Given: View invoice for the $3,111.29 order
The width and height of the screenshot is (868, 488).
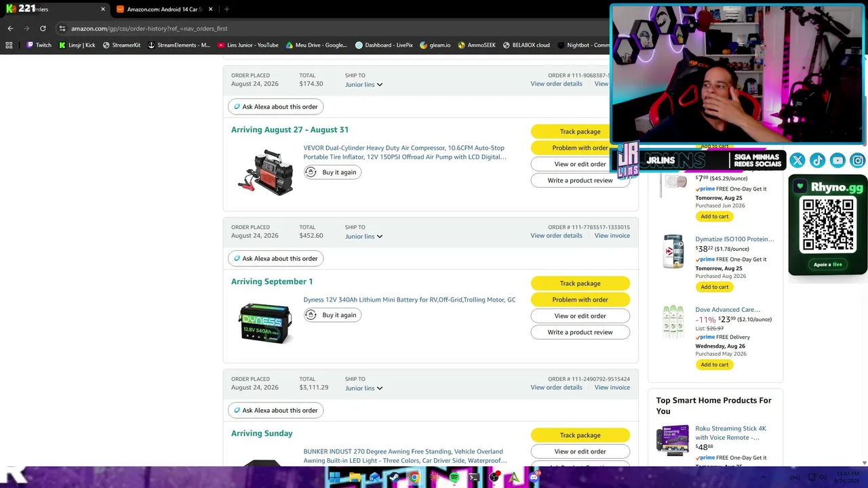Looking at the screenshot, I should [612, 388].
